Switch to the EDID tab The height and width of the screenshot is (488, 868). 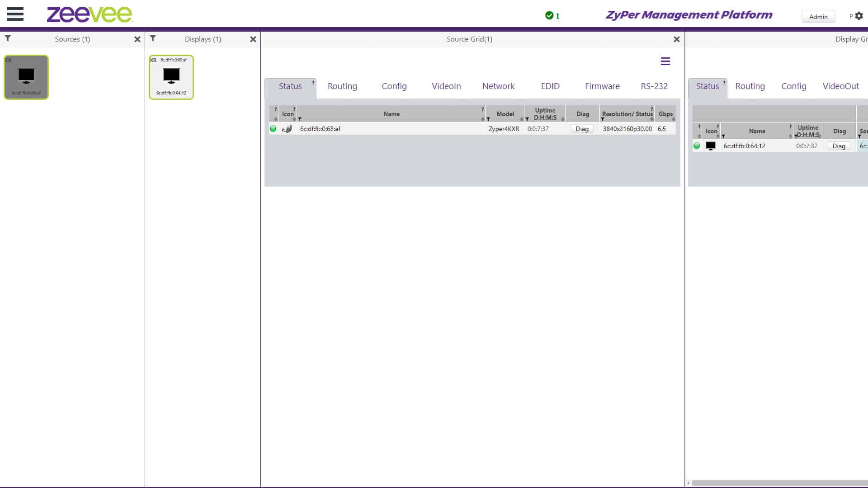tap(550, 86)
